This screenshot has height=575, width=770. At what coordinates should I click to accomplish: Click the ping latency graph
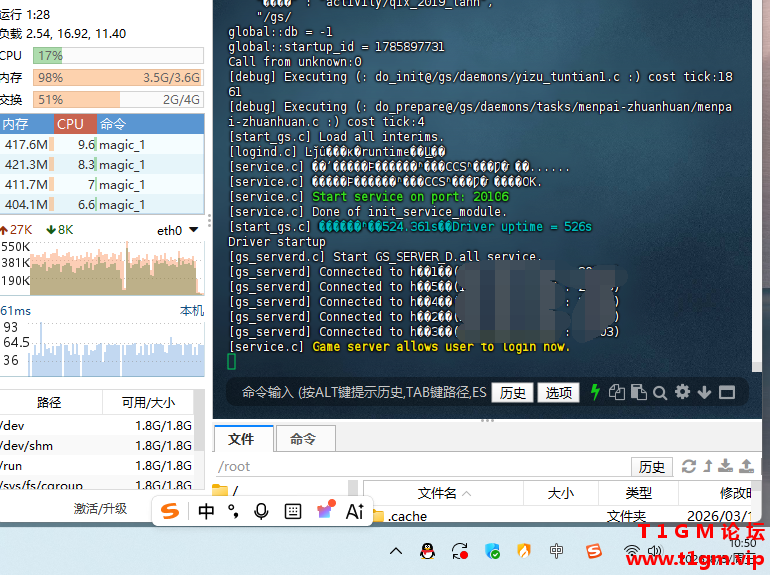coord(117,349)
